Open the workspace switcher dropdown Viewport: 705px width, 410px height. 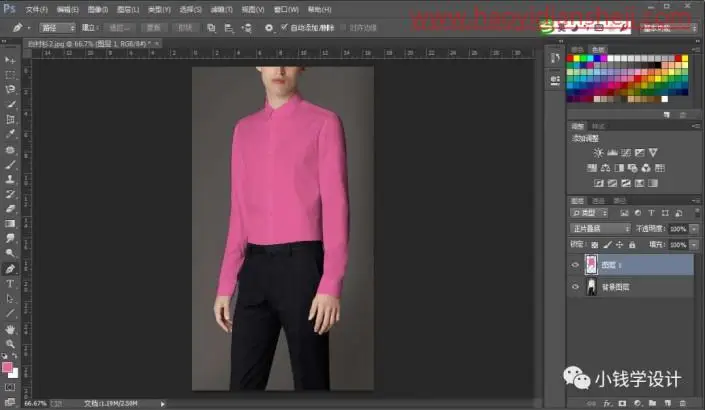pos(669,28)
